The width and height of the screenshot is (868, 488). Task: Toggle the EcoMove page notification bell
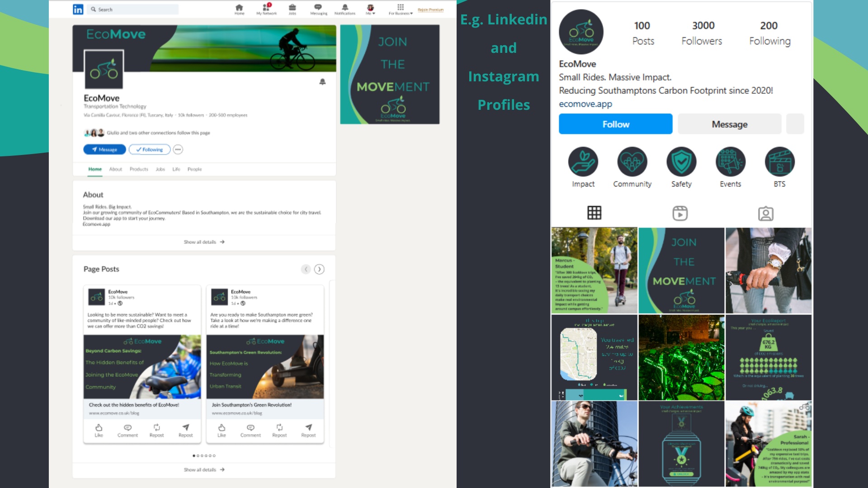point(322,82)
